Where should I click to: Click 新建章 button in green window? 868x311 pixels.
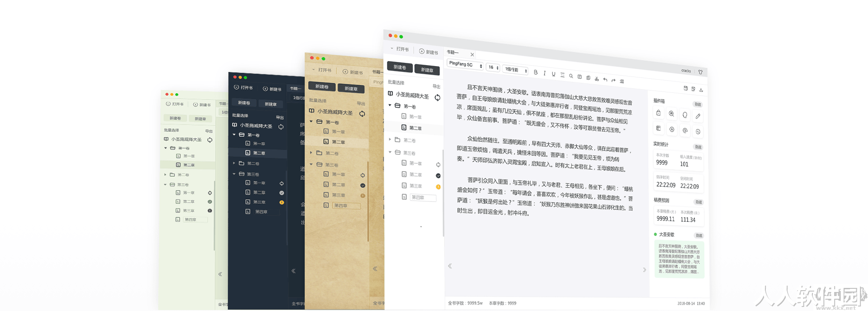pyautogui.click(x=200, y=119)
